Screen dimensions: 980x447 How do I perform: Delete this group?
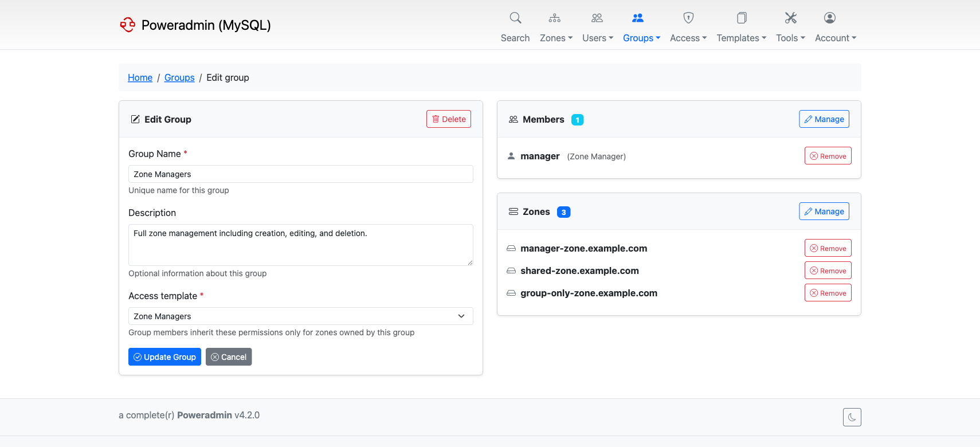(448, 119)
